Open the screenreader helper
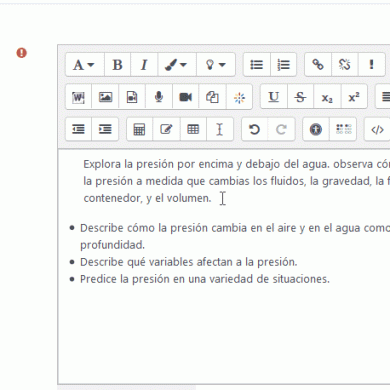 pos(343,129)
